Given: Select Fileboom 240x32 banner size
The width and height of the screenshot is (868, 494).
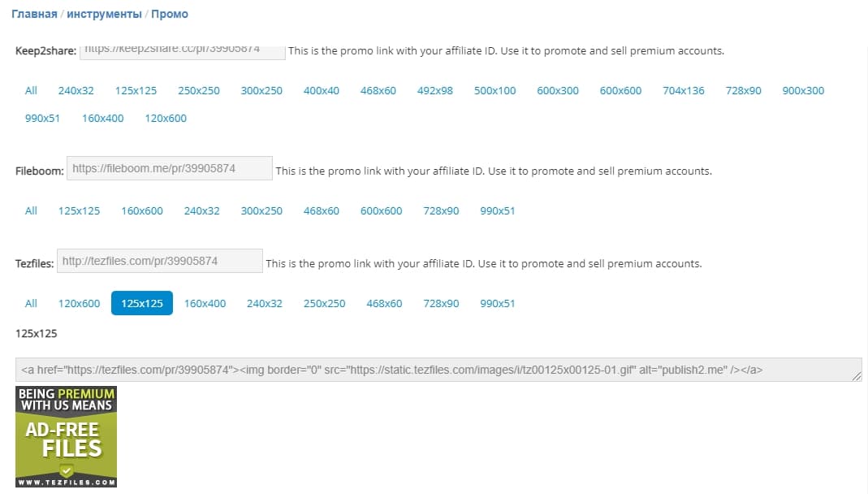Looking at the screenshot, I should coord(201,210).
